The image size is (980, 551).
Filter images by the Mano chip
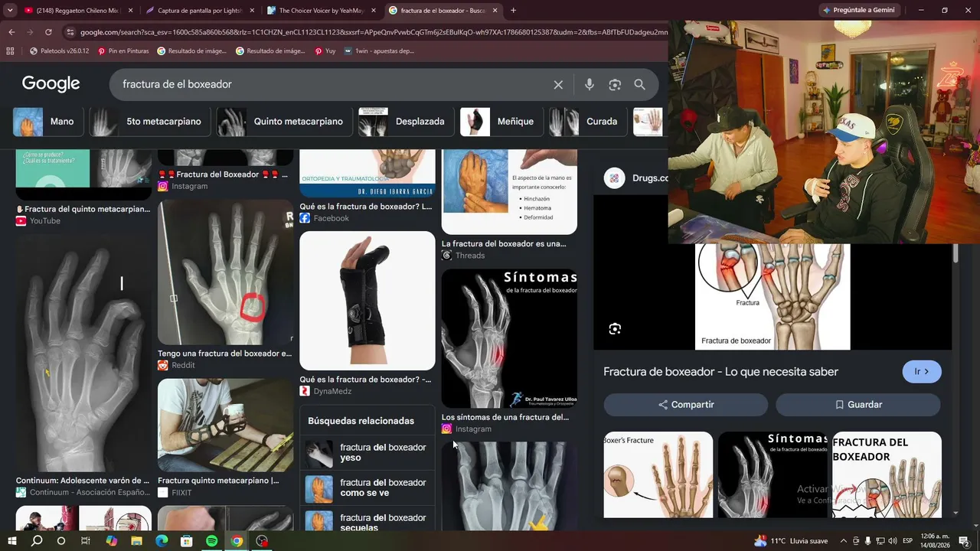47,122
